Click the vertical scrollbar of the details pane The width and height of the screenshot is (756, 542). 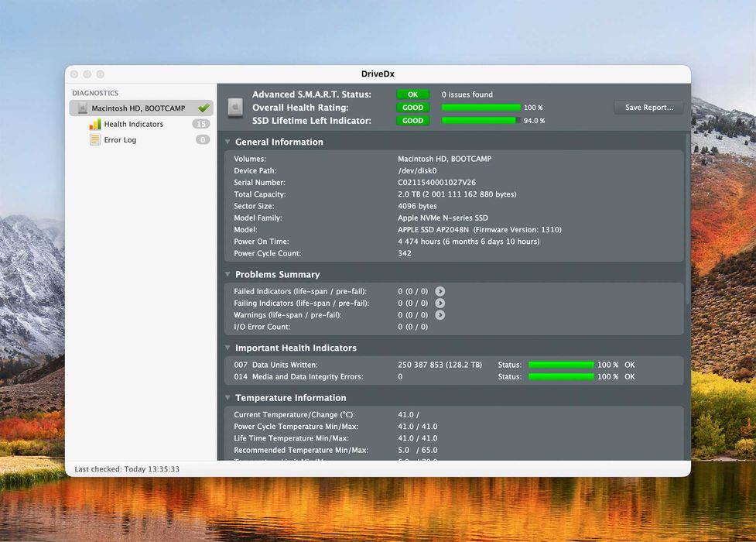[x=688, y=220]
